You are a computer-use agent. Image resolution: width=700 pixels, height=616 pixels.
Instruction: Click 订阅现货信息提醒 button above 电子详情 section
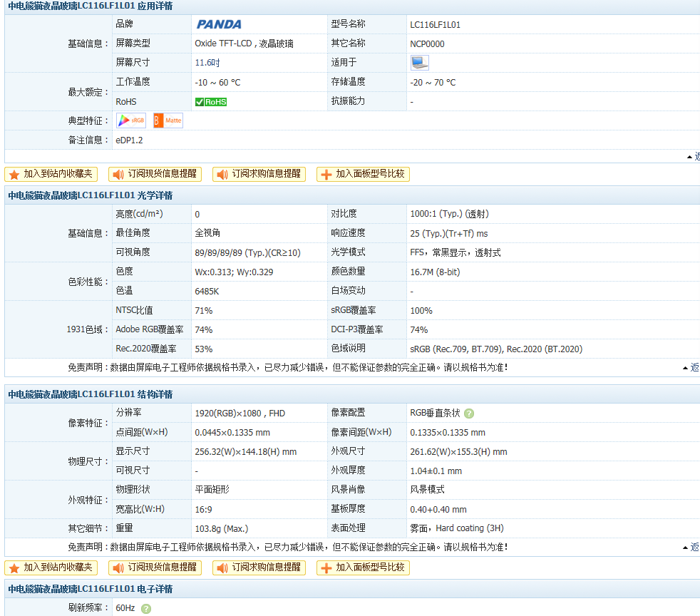[155, 568]
